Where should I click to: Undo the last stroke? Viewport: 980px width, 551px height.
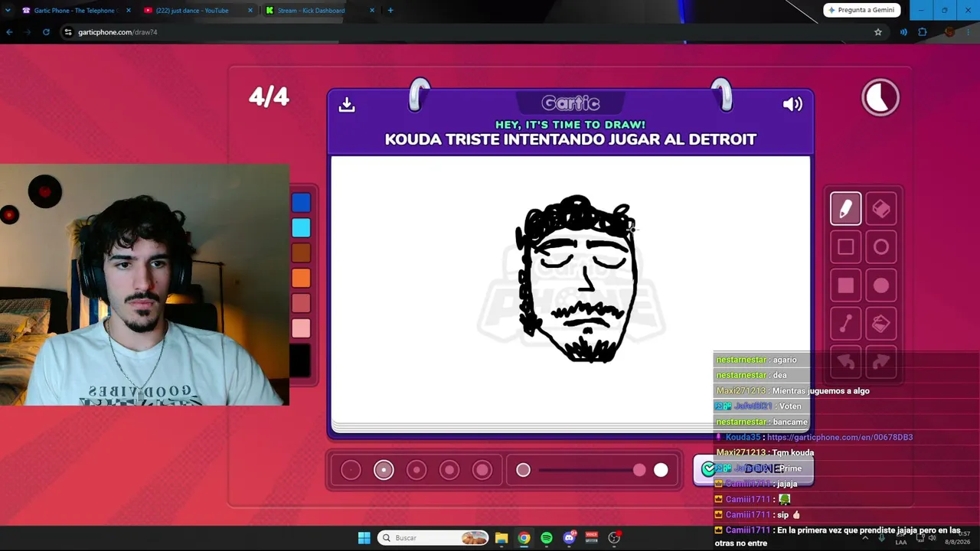(x=846, y=362)
